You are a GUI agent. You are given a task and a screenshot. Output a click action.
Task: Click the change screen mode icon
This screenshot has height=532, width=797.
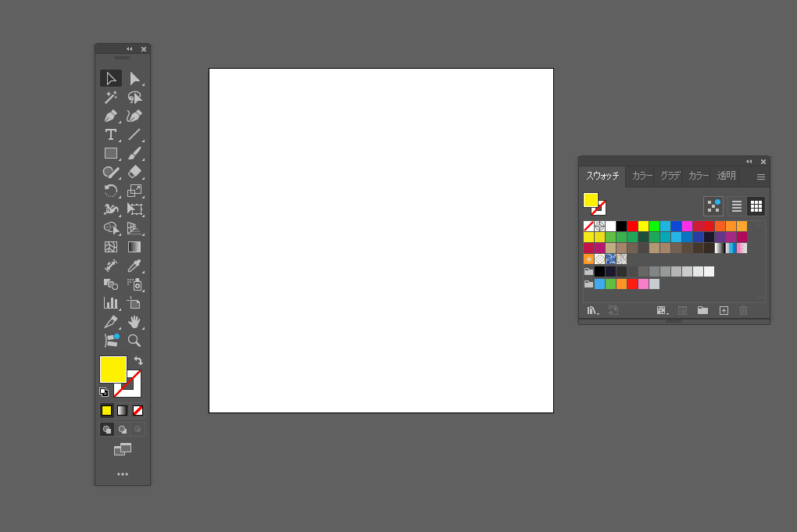(x=123, y=449)
